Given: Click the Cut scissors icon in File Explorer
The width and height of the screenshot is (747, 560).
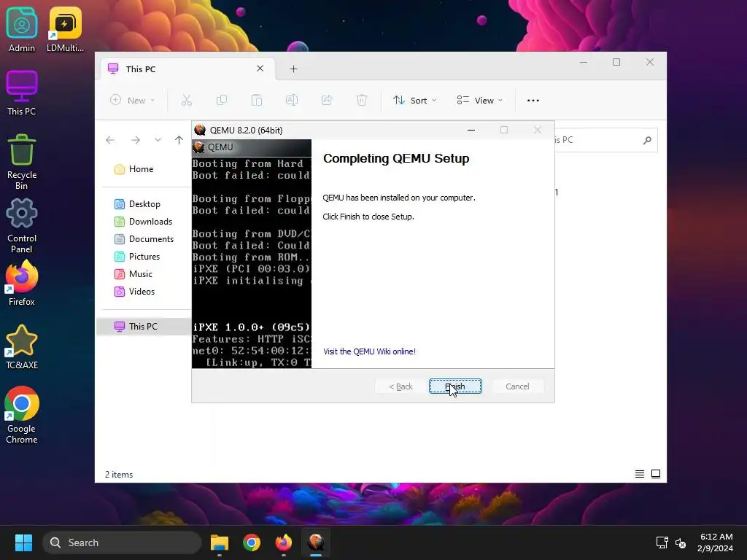Looking at the screenshot, I should tap(187, 101).
